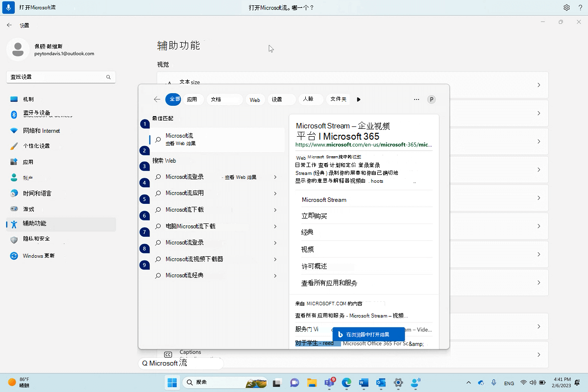The width and height of the screenshot is (588, 392).
Task: Click the voice access microphone icon
Action: pos(9,7)
